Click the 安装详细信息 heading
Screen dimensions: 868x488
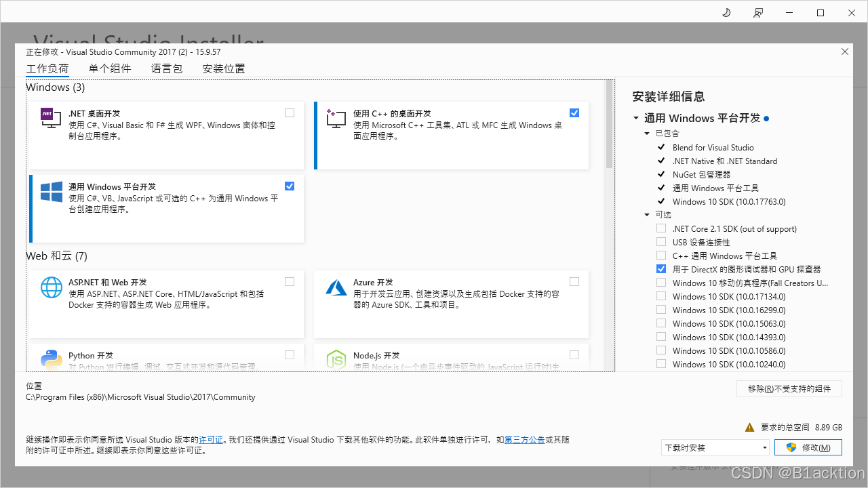tap(669, 96)
